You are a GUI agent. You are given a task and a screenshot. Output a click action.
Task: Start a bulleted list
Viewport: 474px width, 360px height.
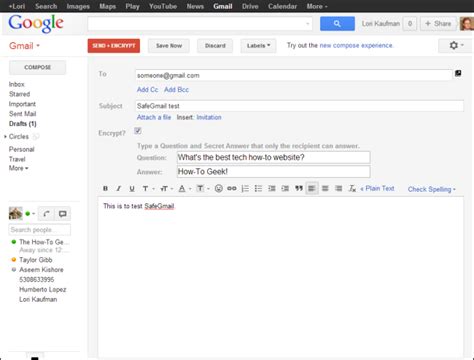[258, 189]
